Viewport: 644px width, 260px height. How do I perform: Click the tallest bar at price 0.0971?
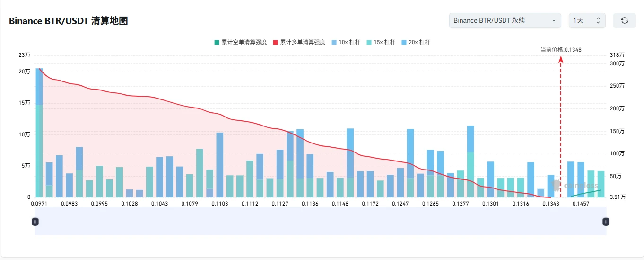point(39,133)
